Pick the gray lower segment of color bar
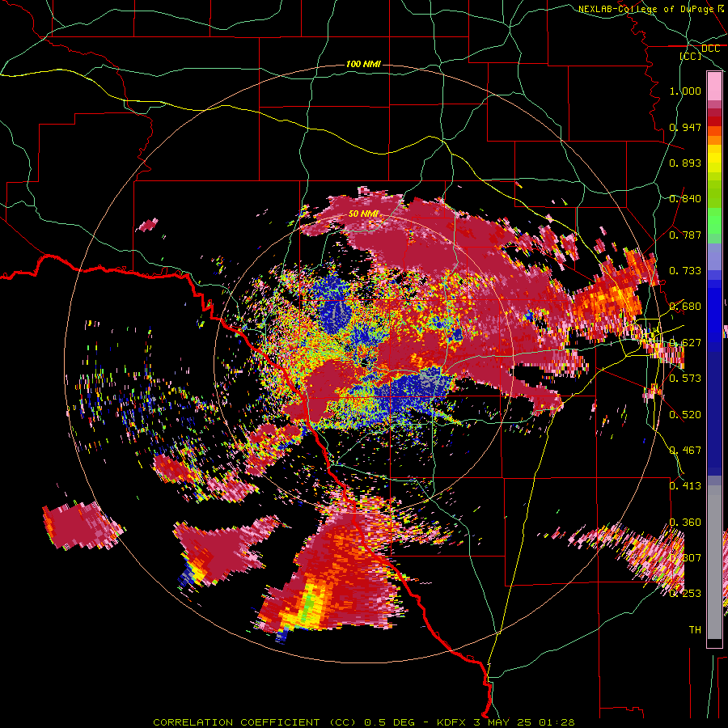The height and width of the screenshot is (728, 728). (x=714, y=562)
